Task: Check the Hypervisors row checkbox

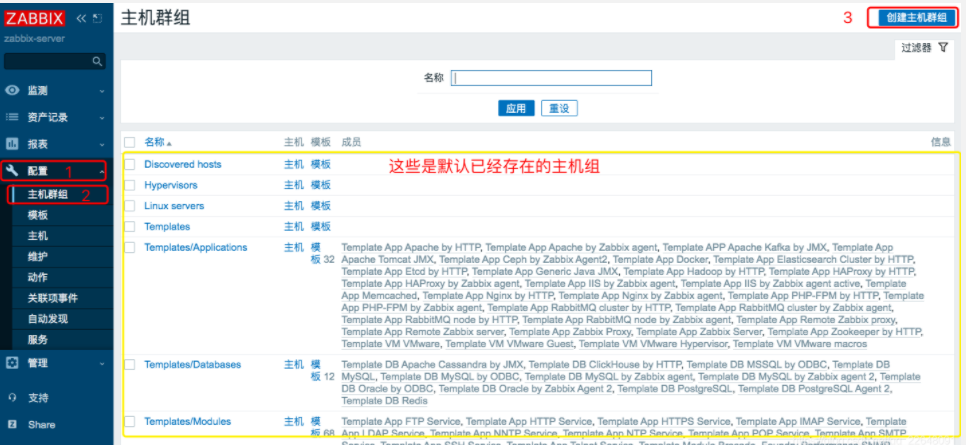Action: click(129, 185)
